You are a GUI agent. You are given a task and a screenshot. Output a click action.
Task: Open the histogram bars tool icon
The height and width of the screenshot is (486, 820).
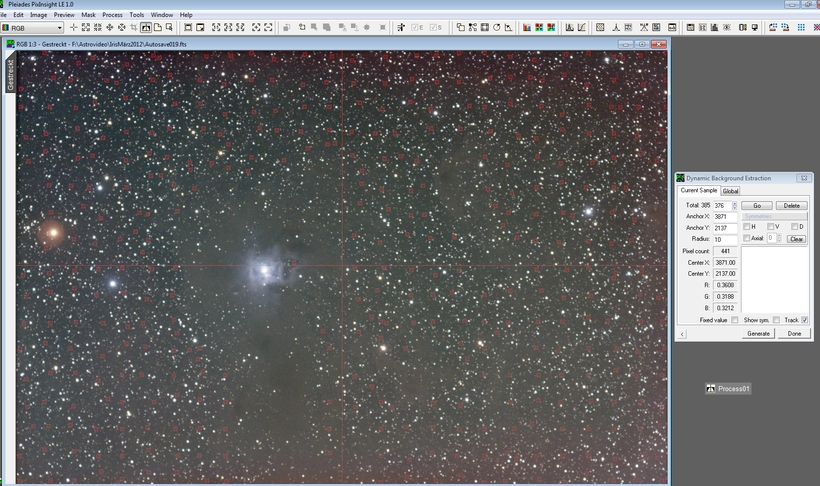point(570,27)
